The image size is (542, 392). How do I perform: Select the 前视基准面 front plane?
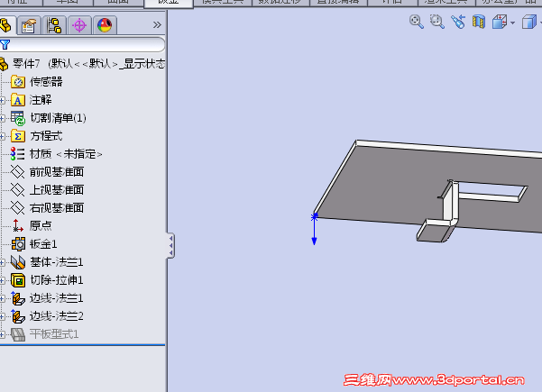point(48,171)
